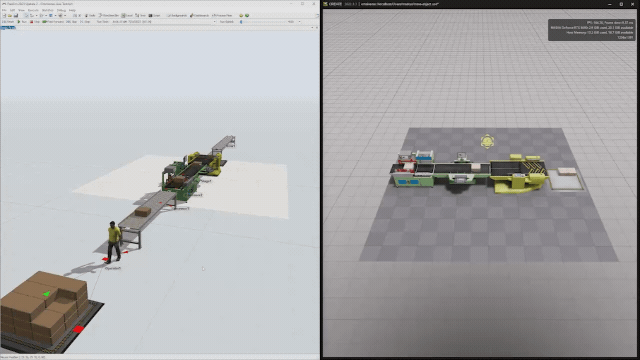Open the Run Time dropdown arrow

coord(214,22)
